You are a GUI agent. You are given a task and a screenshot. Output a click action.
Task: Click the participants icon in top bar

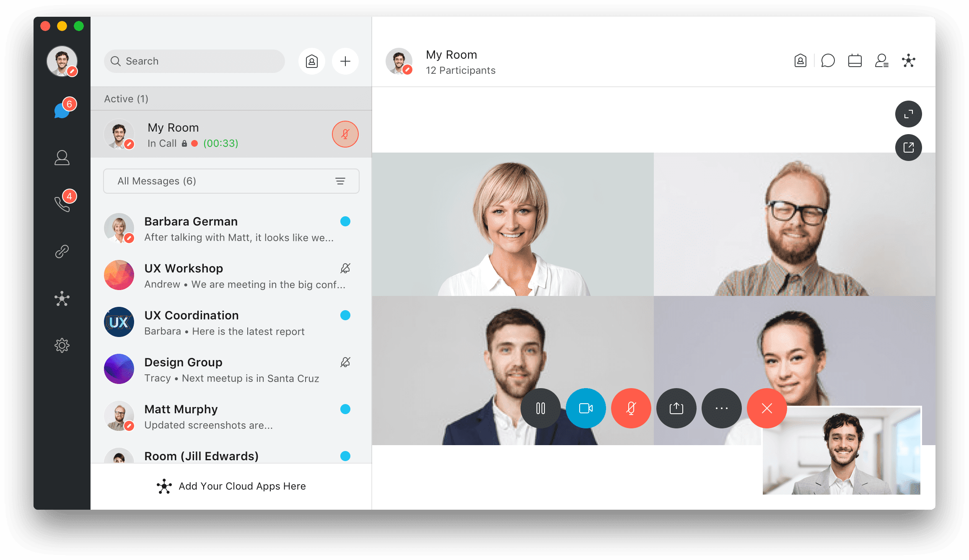881,61
